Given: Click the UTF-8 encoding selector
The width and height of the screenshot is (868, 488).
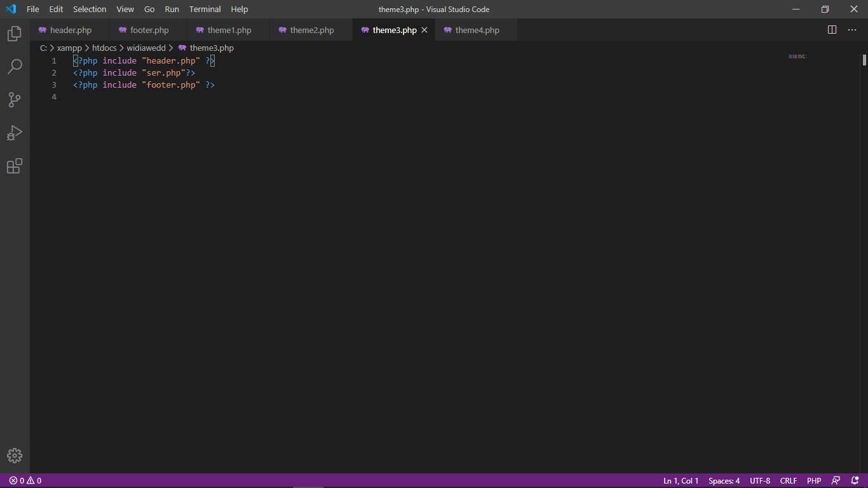Looking at the screenshot, I should point(760,481).
